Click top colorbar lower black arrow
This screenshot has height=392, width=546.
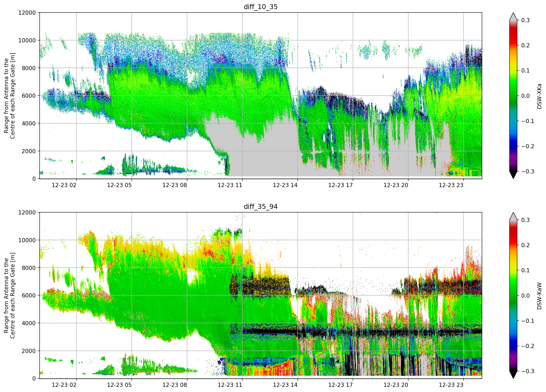pyautogui.click(x=513, y=175)
